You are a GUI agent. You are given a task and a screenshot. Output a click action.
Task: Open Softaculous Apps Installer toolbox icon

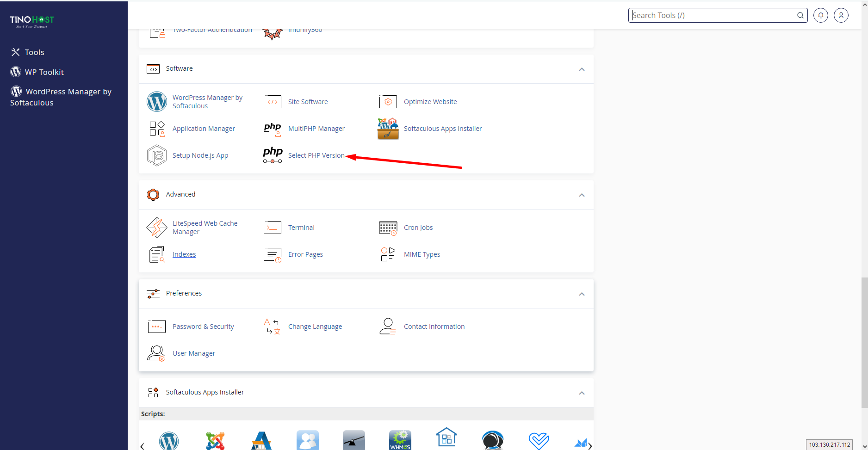388,129
